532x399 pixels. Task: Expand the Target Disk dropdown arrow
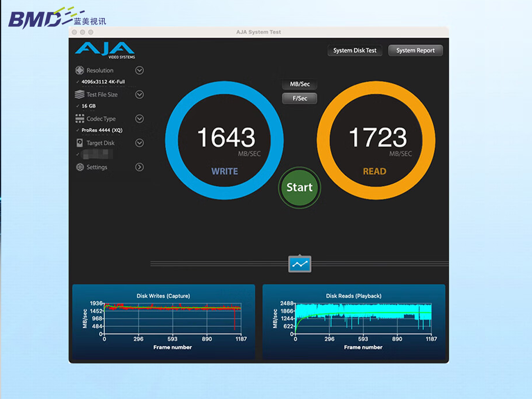(x=139, y=143)
